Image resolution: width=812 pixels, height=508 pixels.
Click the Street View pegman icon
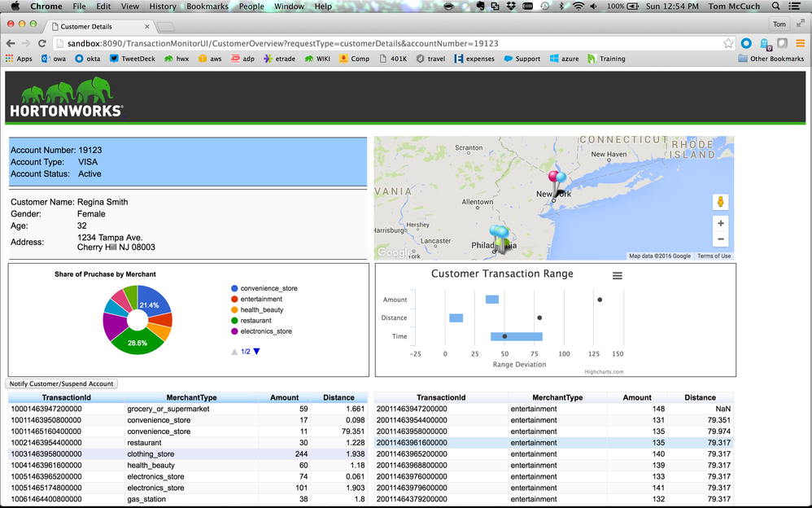click(720, 202)
